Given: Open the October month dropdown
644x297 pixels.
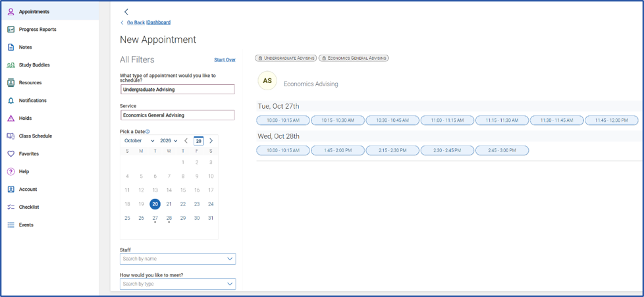Looking at the screenshot, I should (x=139, y=140).
